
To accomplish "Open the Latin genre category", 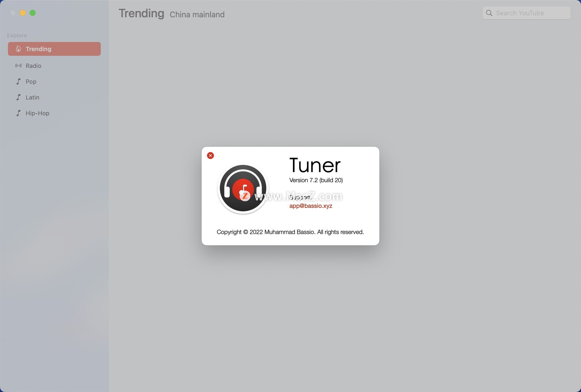I will tap(32, 97).
